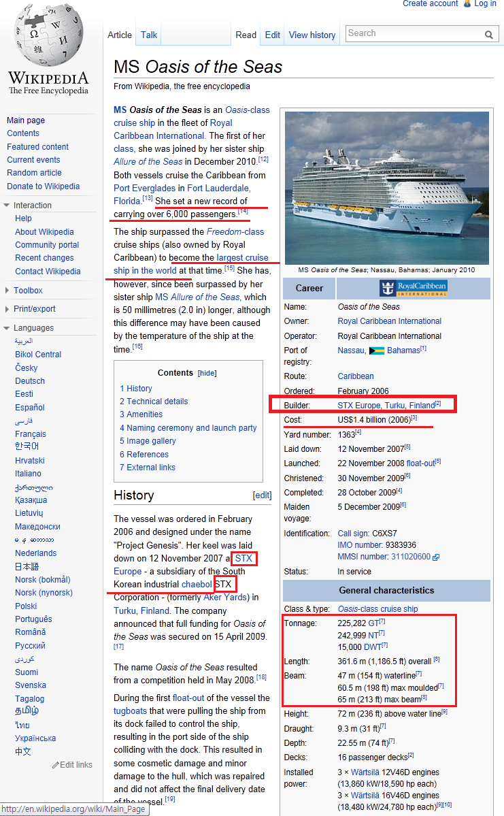Click the Log in link
Image resolution: width=504 pixels, height=816 pixels.
(x=485, y=3)
